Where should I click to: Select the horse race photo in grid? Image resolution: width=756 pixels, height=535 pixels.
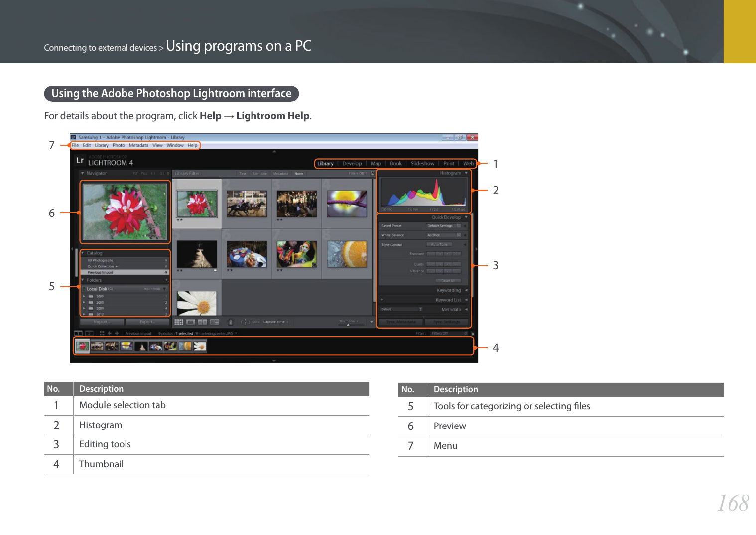[x=247, y=204]
